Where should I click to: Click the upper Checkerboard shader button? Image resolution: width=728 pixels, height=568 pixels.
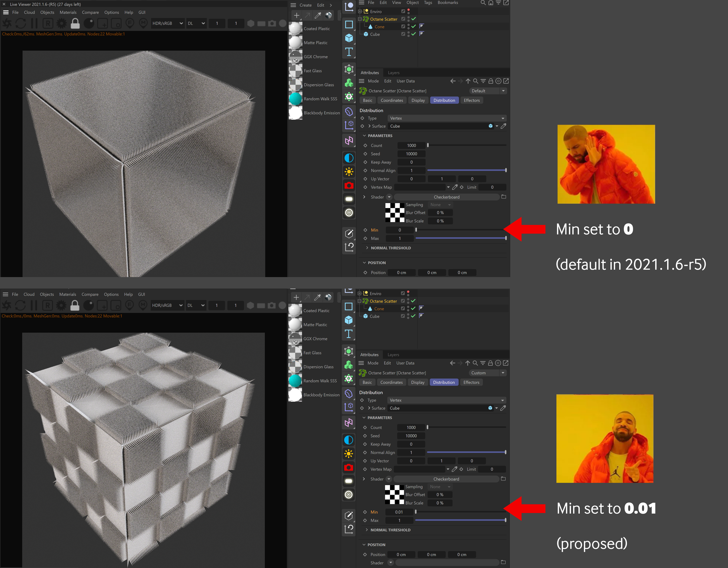pyautogui.click(x=446, y=197)
